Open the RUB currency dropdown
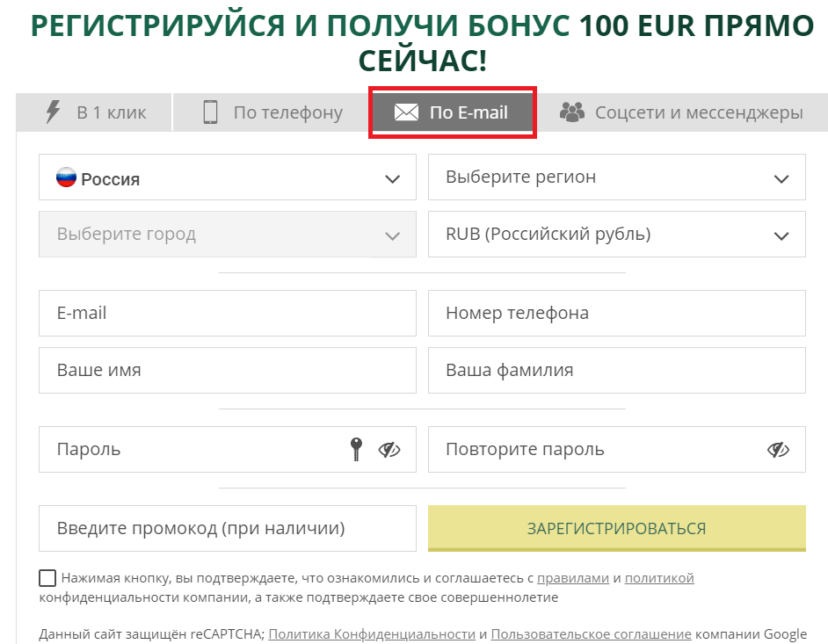The height and width of the screenshot is (644, 828). pos(617,235)
